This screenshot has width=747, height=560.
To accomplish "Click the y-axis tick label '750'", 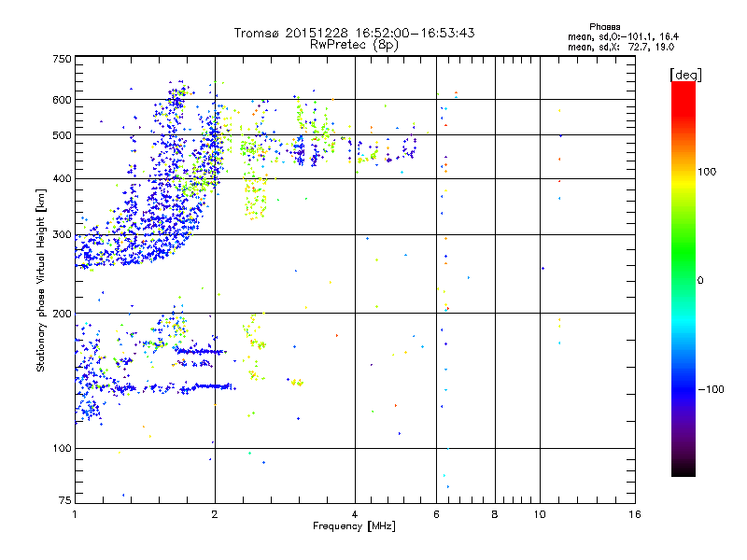I will tap(62, 59).
